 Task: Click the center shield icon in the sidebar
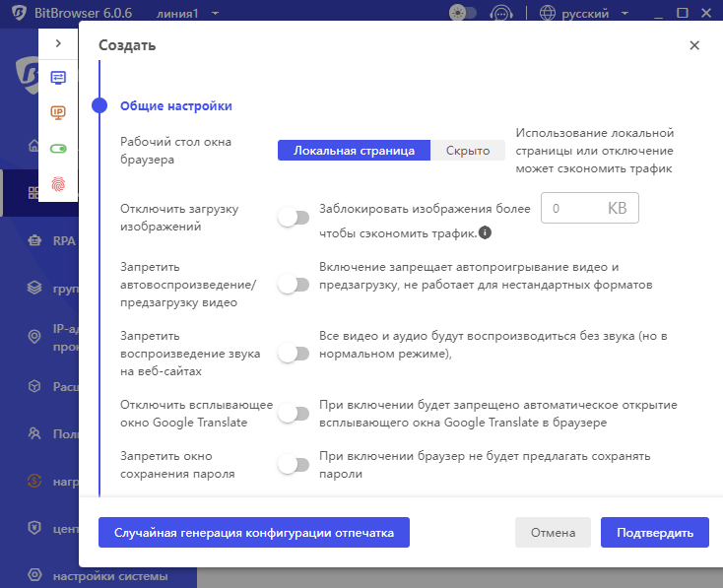click(x=34, y=528)
